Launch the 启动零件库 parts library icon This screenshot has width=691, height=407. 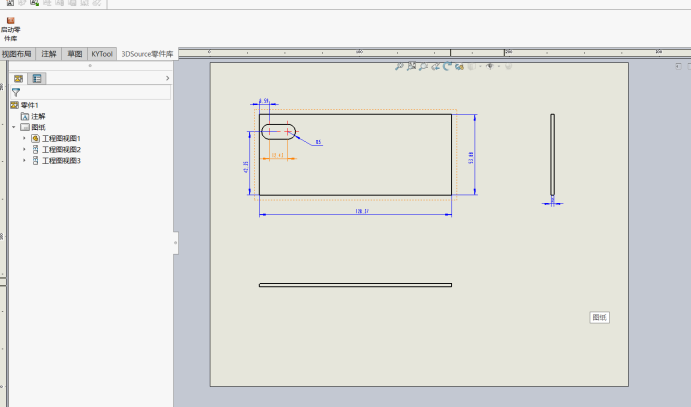(x=11, y=29)
